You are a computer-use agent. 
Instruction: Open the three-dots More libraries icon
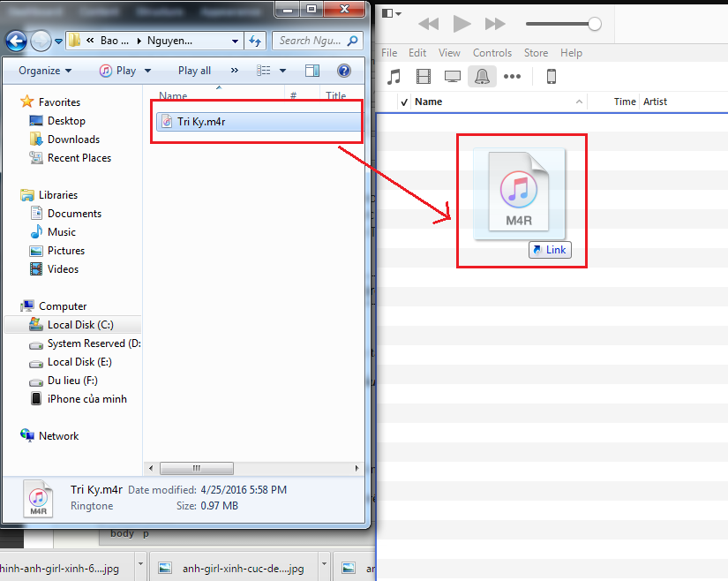512,77
